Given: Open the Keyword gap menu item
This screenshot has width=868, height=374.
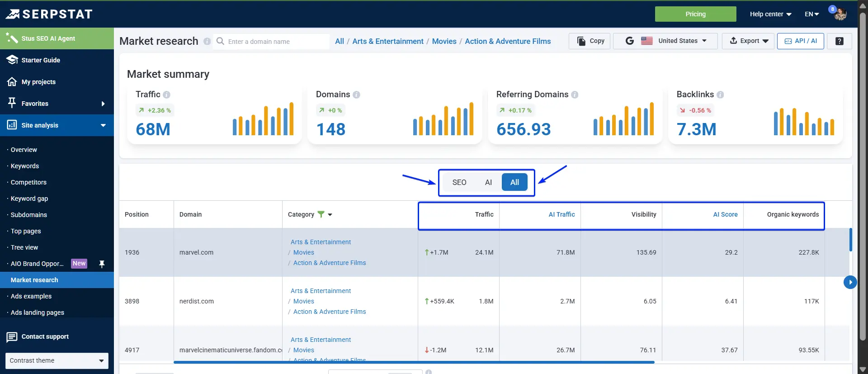Looking at the screenshot, I should (x=29, y=199).
